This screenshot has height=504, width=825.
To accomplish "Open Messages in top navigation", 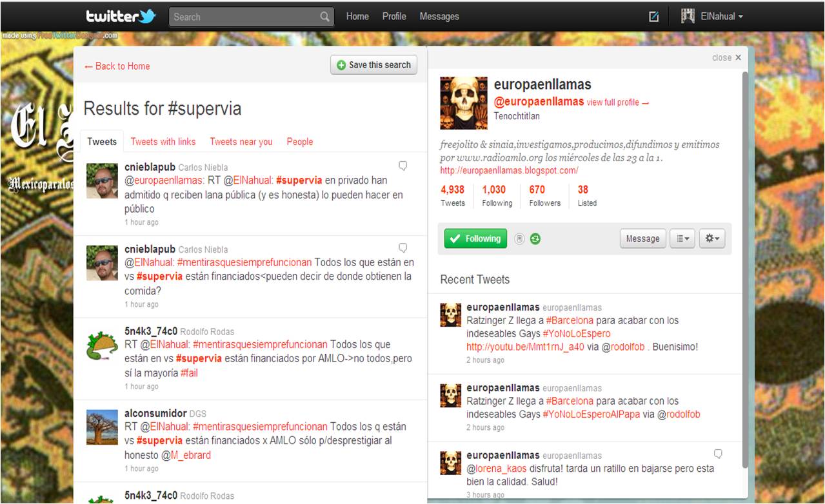I will click(439, 17).
